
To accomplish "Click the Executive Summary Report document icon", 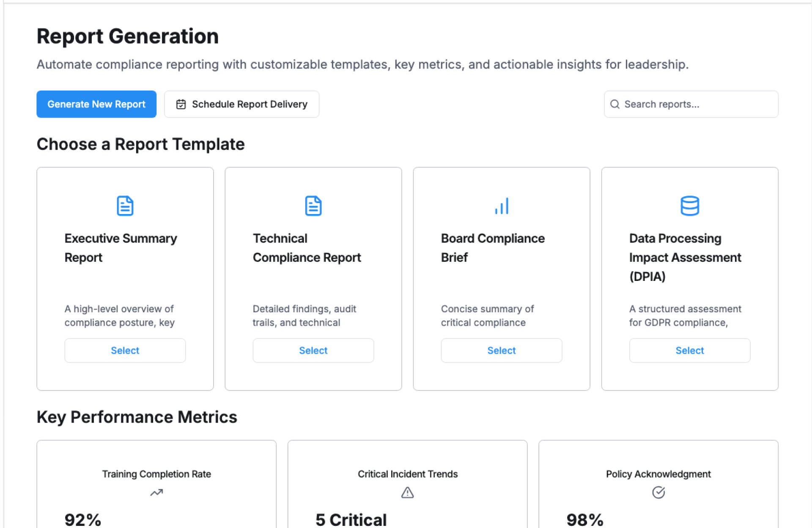I will click(x=125, y=206).
